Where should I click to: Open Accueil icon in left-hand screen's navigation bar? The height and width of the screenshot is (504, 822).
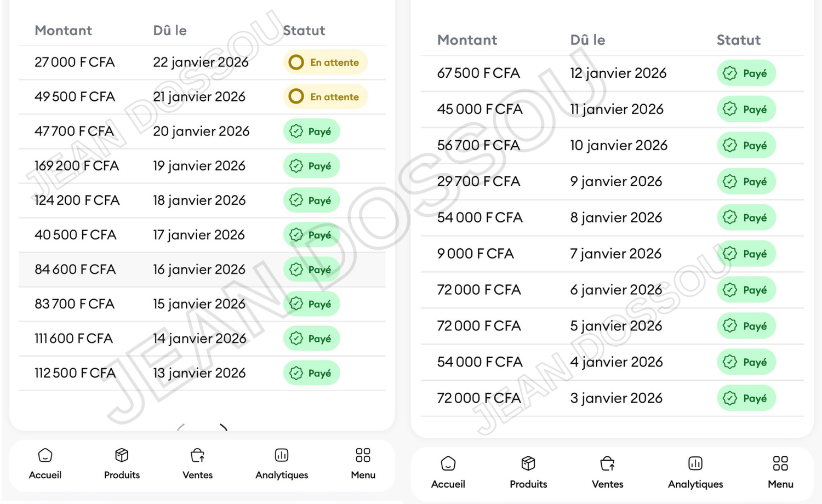coord(45,455)
